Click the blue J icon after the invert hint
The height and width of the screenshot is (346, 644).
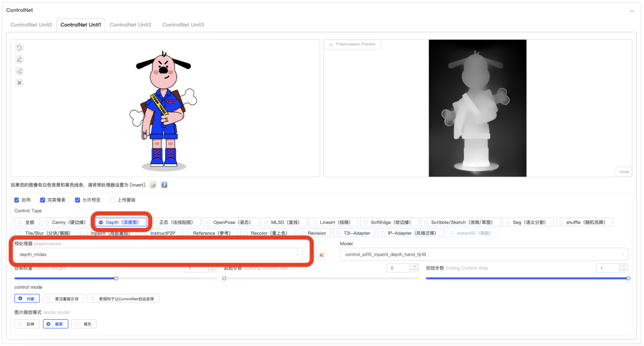[165, 185]
